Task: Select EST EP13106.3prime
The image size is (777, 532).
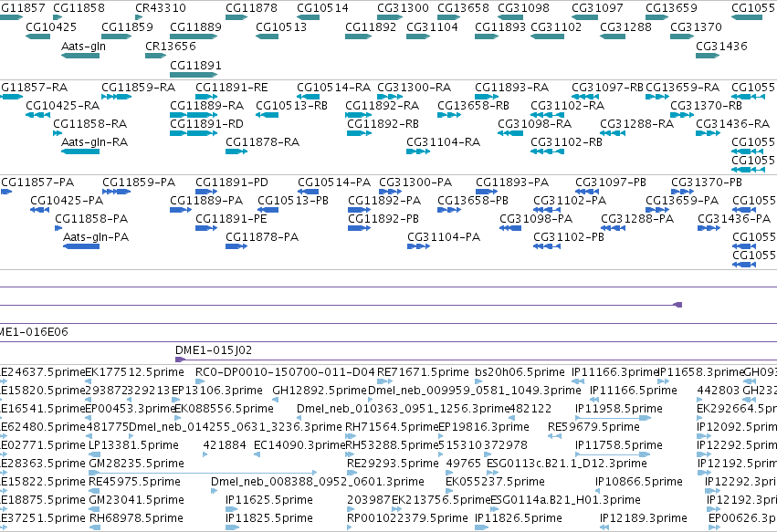Action: [x=217, y=391]
